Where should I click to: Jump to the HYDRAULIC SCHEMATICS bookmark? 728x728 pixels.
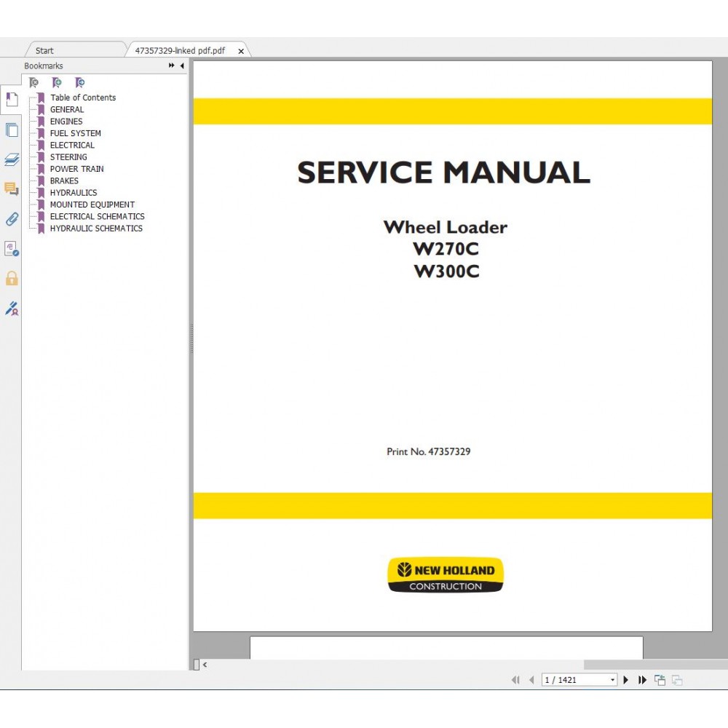click(x=96, y=229)
